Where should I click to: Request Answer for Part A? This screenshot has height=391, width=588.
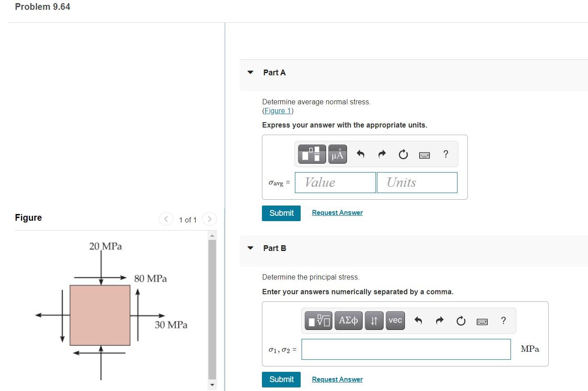coord(337,213)
